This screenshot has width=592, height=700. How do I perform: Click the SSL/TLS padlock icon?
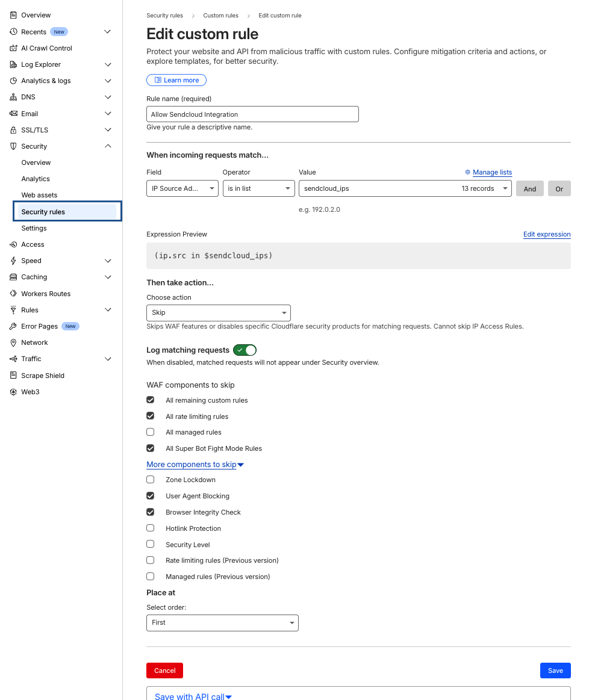pyautogui.click(x=13, y=130)
